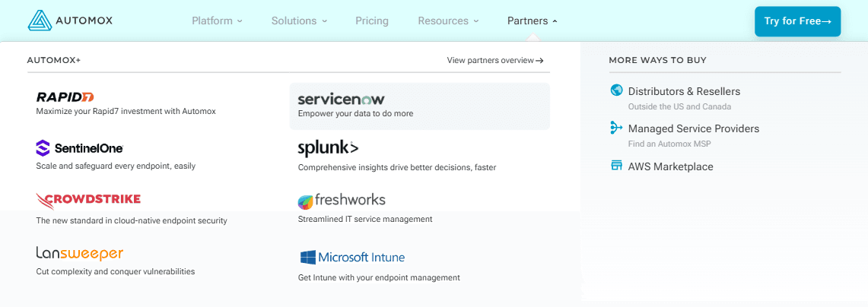Click 'The new standard in cloud-native endpoint security'
This screenshot has height=307, width=868.
(132, 220)
